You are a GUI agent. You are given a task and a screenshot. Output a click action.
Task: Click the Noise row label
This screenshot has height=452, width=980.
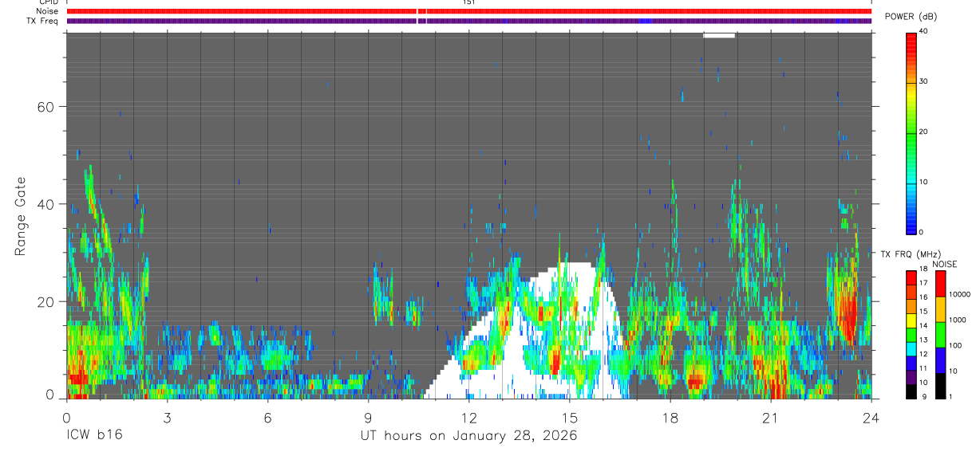click(48, 11)
